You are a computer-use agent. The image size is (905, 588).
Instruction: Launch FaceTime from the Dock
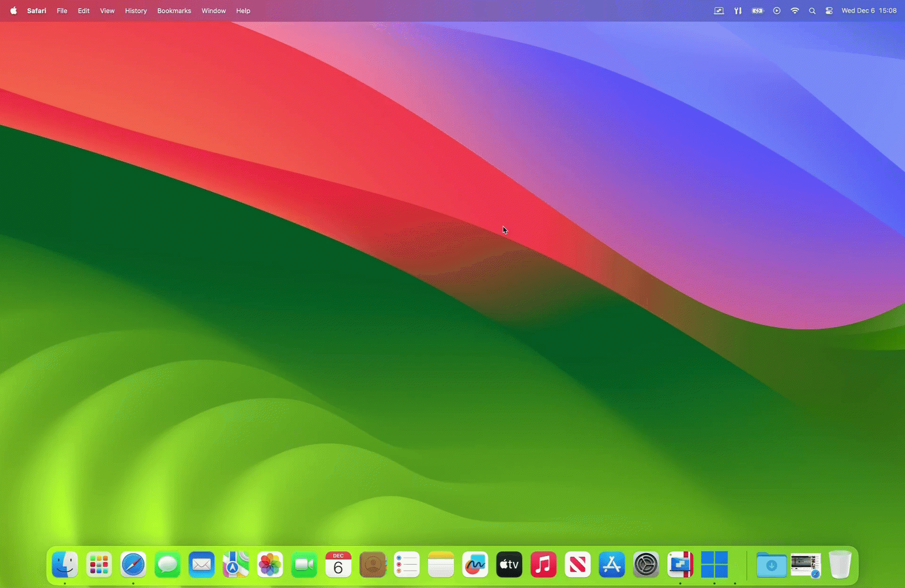click(x=304, y=565)
